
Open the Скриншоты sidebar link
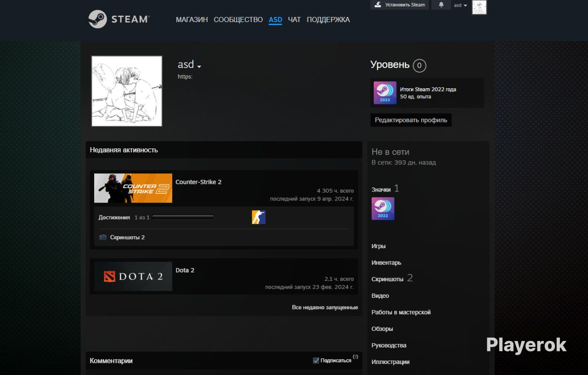pyautogui.click(x=387, y=279)
